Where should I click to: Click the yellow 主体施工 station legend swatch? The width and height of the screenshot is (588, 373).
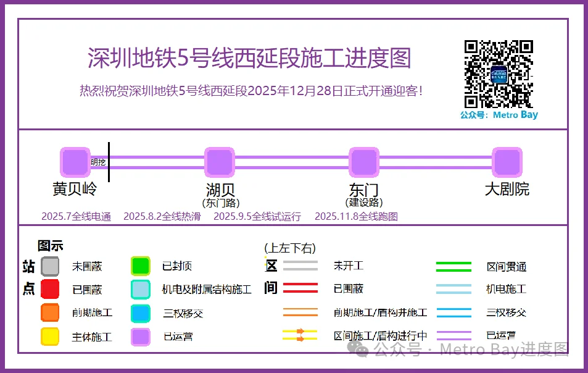coord(50,337)
